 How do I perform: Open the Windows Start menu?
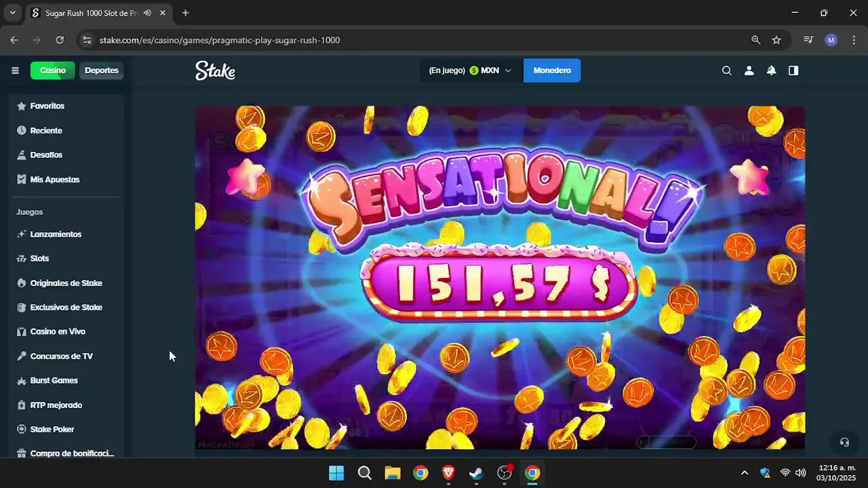pos(336,472)
